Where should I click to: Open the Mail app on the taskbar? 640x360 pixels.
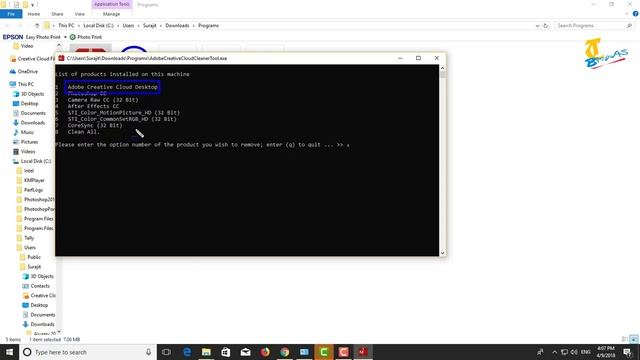coord(245,352)
